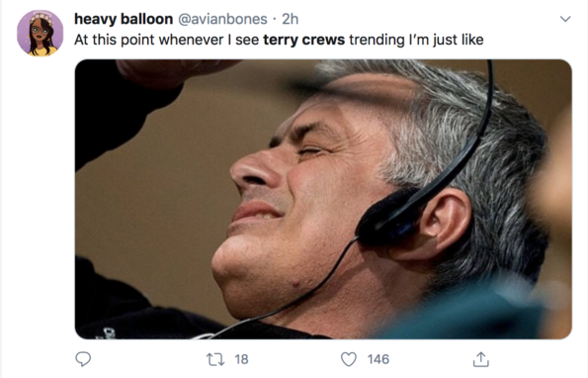This screenshot has width=588, height=378.
Task: Click the bold terry crews text
Action: (x=303, y=40)
